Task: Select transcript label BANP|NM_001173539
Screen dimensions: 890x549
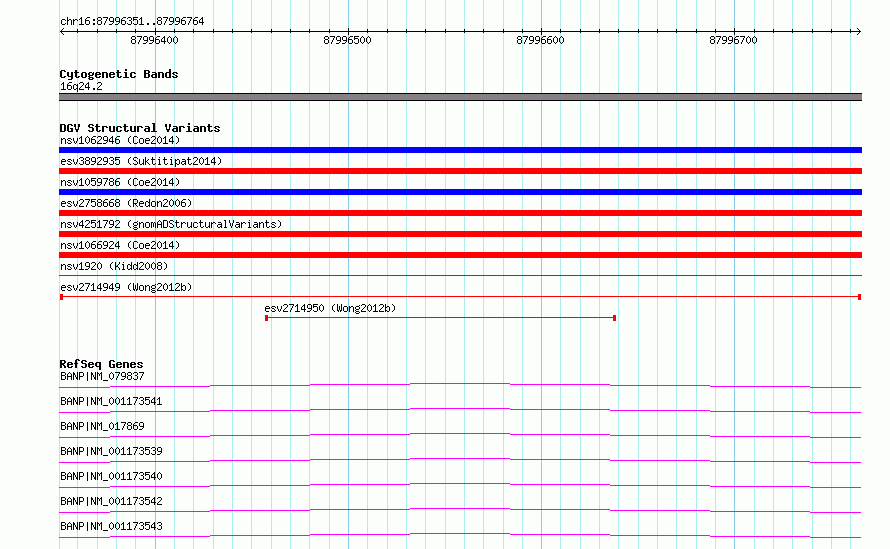Action: tap(111, 451)
